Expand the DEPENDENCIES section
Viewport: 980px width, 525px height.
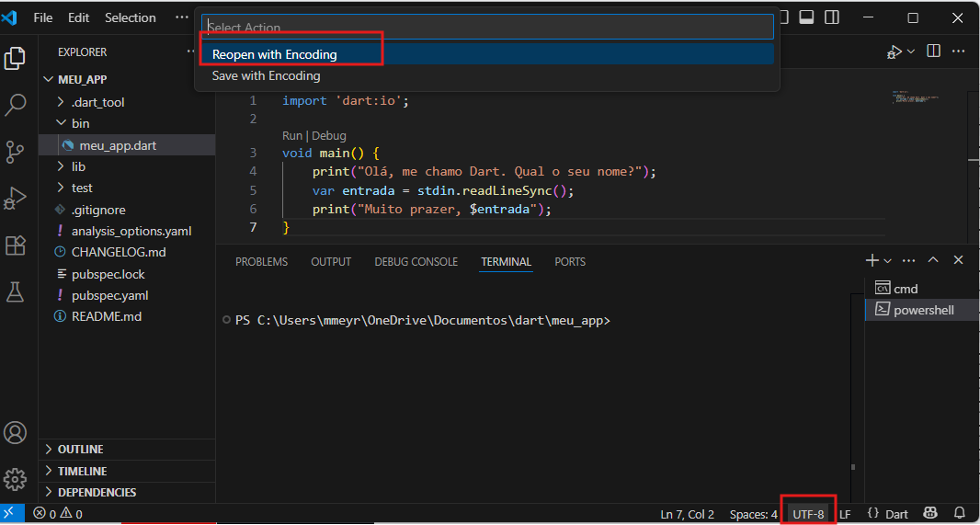[128, 493]
